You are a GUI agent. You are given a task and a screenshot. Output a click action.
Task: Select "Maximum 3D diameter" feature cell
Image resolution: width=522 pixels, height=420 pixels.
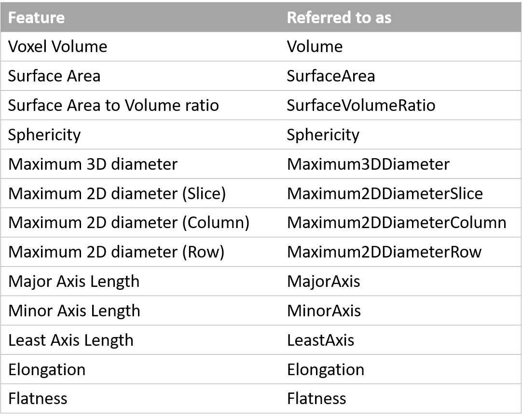click(x=93, y=164)
